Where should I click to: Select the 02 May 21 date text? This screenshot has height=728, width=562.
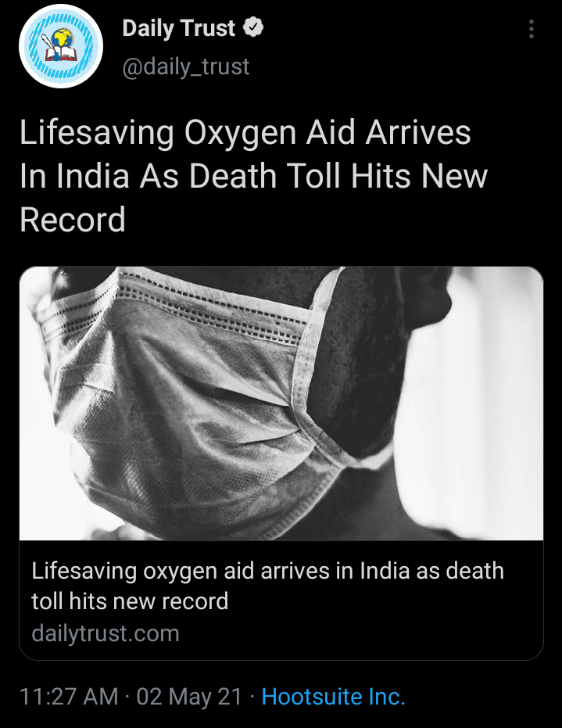[x=189, y=697]
